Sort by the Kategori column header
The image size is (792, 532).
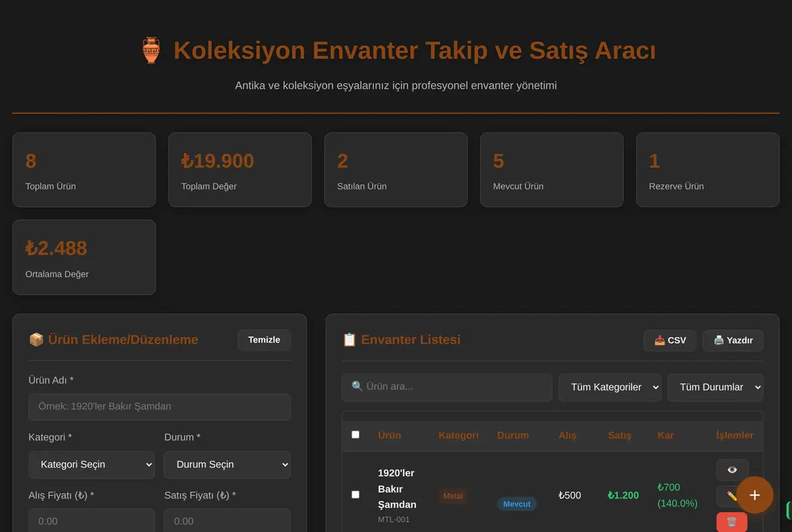click(x=459, y=436)
